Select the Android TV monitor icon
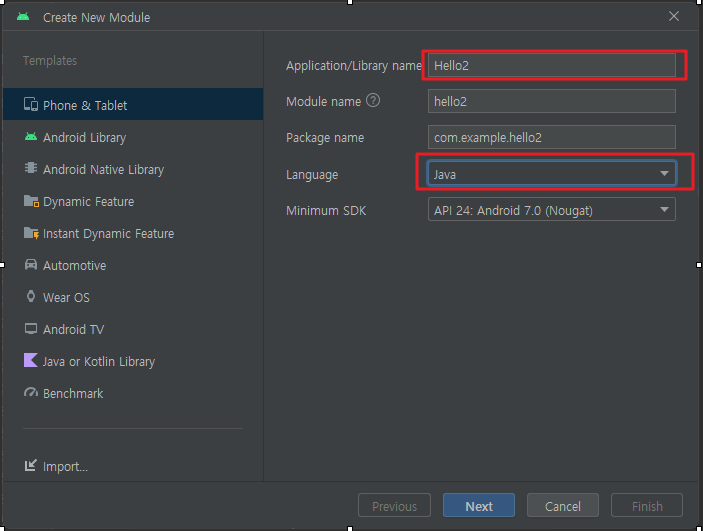 pyautogui.click(x=30, y=329)
